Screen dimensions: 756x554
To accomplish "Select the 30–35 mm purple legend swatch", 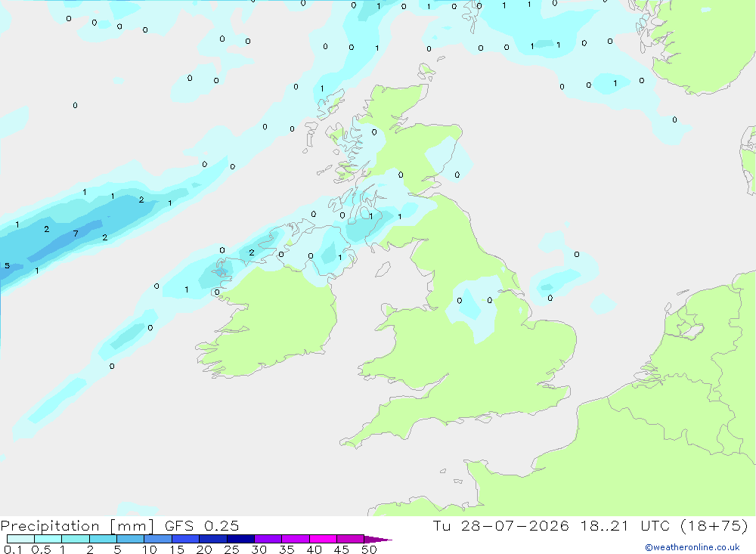I will click(268, 539).
